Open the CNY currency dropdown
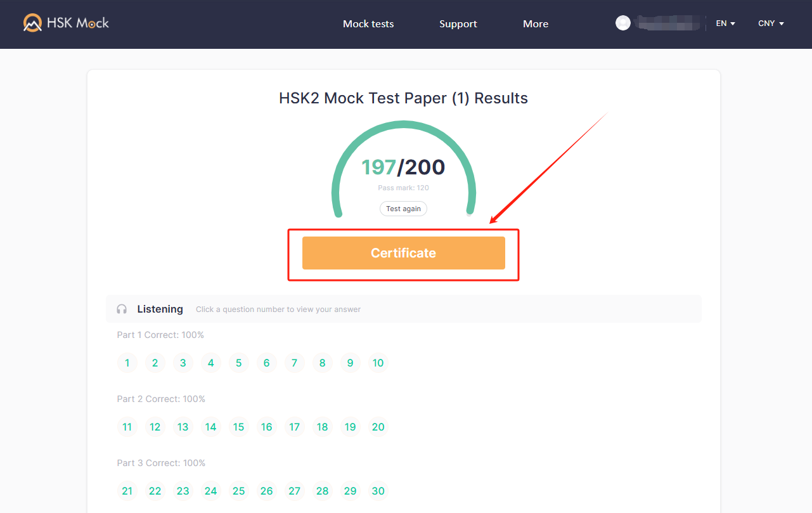Screen dimensions: 812x513 coord(770,23)
